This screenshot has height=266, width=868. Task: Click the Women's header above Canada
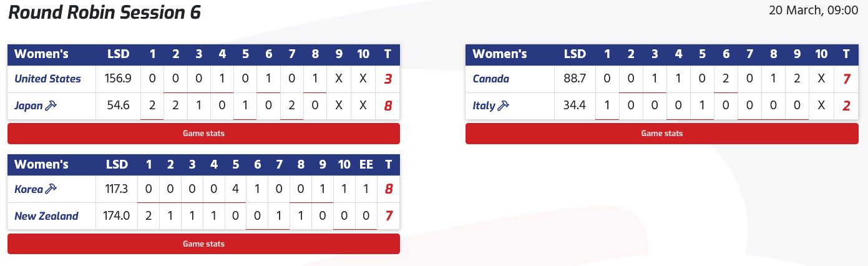pos(499,54)
